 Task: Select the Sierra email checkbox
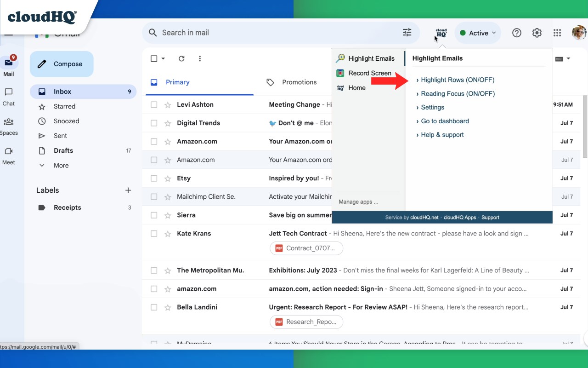(154, 215)
